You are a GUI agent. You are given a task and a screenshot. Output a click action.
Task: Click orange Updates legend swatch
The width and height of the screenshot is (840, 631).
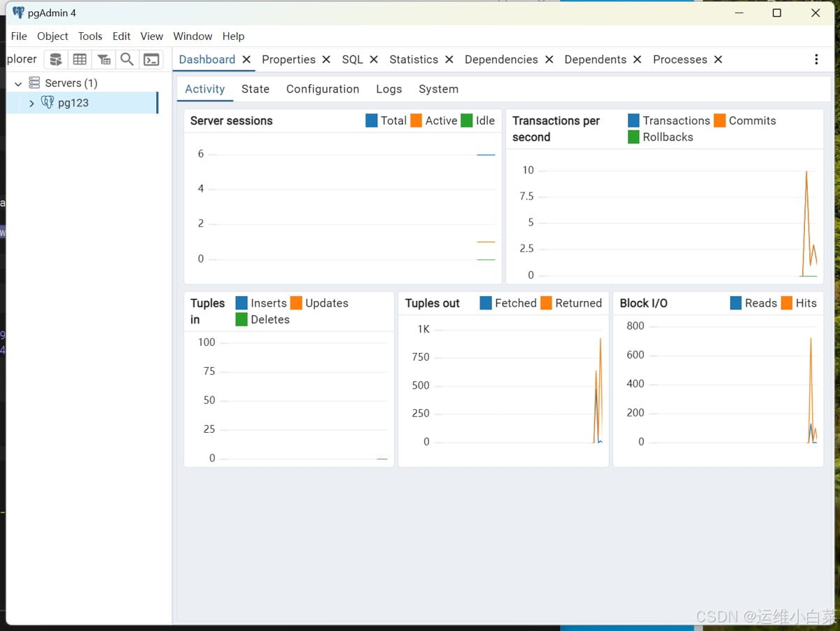click(x=296, y=303)
